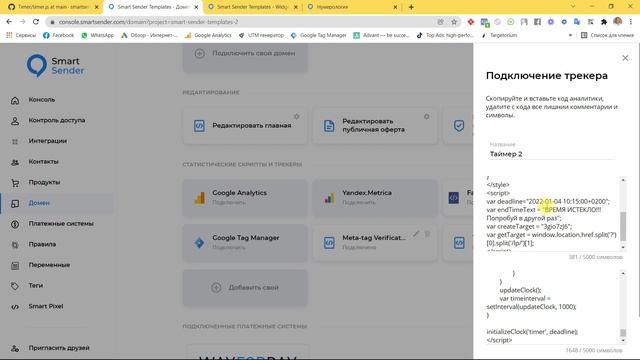The height and width of the screenshot is (360, 640).
Task: Click gear icon on Редактировать главная card
Action: pos(297,116)
